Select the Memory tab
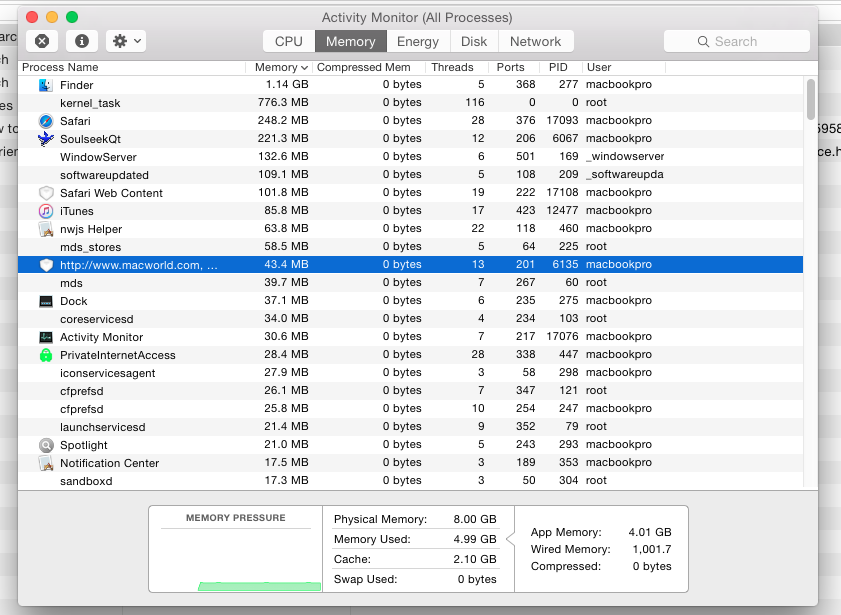This screenshot has width=841, height=615. coord(351,41)
